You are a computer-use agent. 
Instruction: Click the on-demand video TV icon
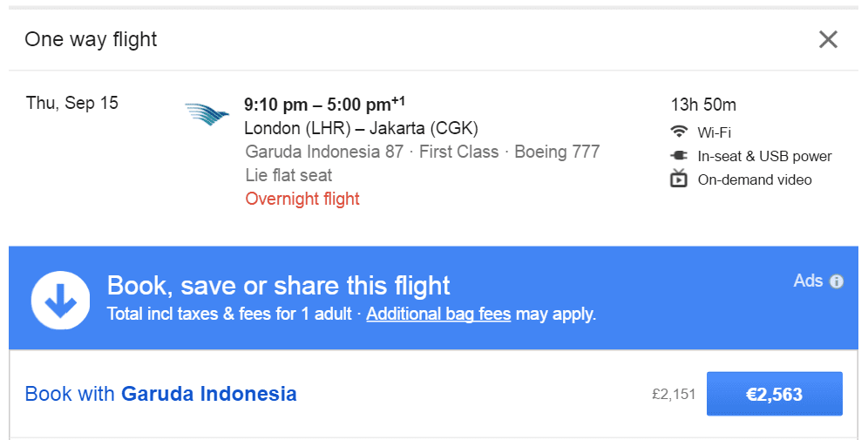(679, 179)
